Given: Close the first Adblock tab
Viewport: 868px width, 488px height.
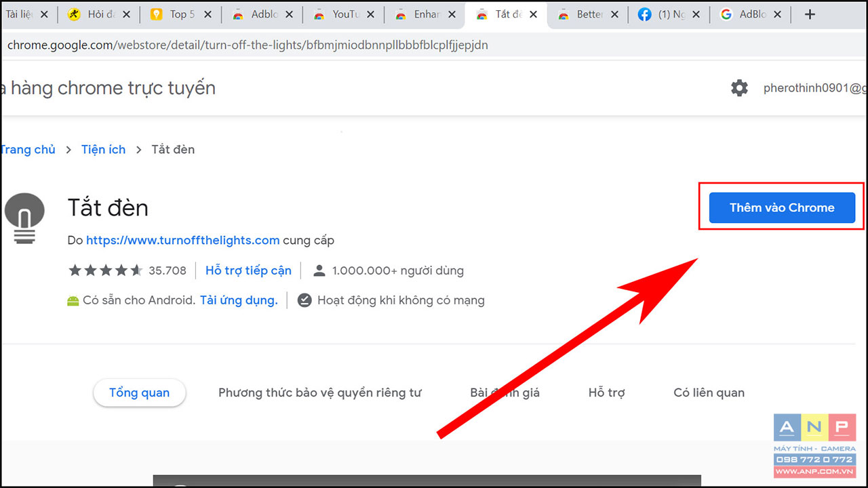Looking at the screenshot, I should point(289,14).
